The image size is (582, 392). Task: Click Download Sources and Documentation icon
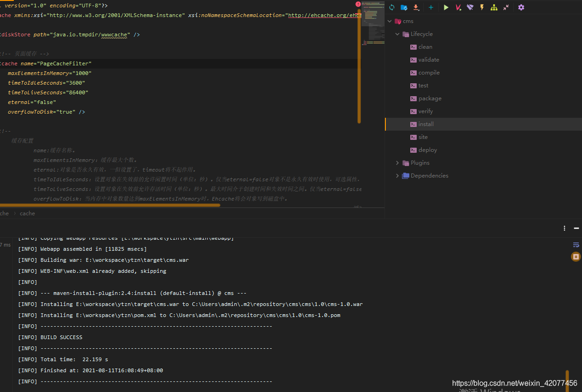click(x=416, y=7)
